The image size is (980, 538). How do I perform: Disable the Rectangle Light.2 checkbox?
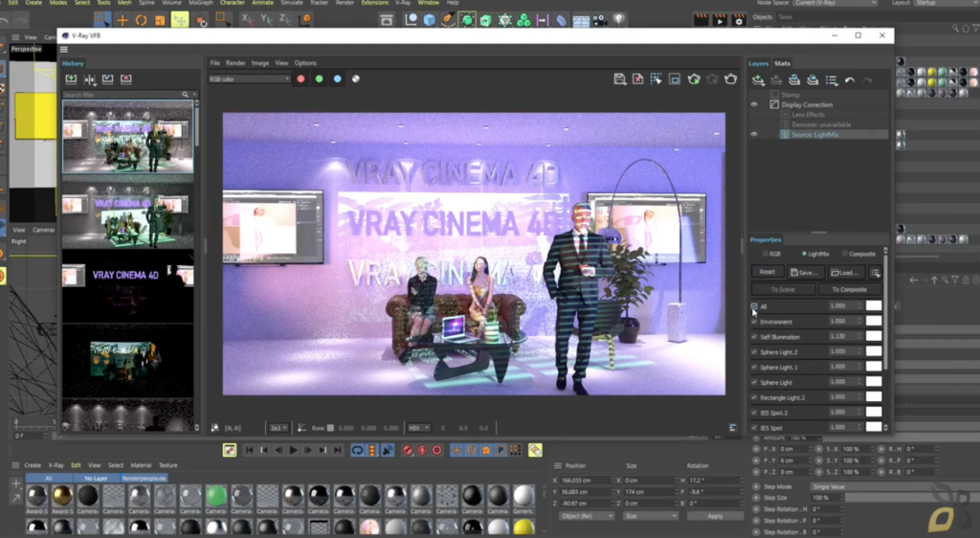click(754, 397)
